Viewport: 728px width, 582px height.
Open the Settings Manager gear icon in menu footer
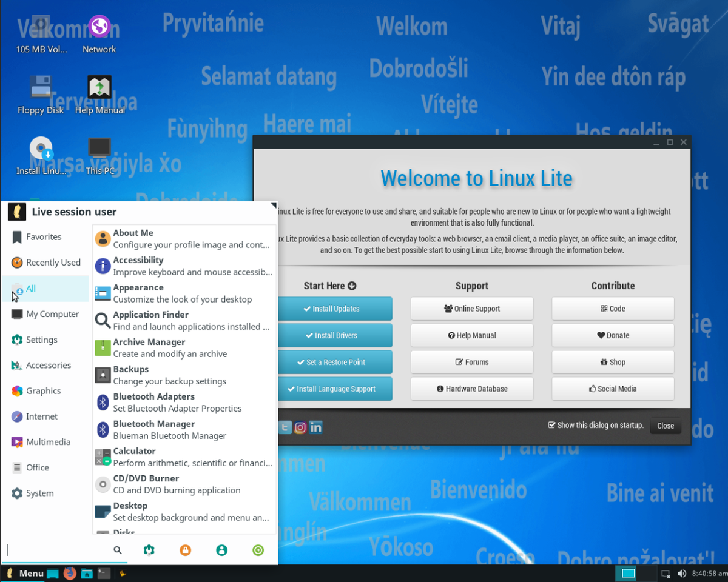(x=149, y=550)
